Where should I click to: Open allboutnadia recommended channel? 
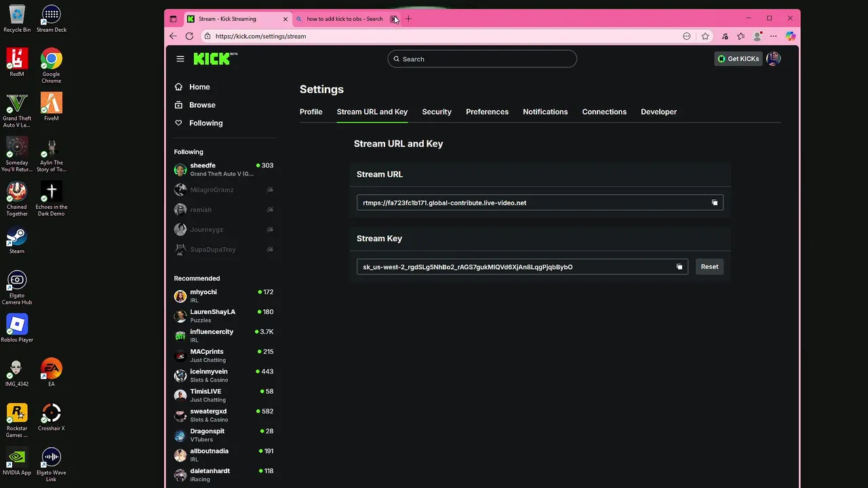[224, 455]
